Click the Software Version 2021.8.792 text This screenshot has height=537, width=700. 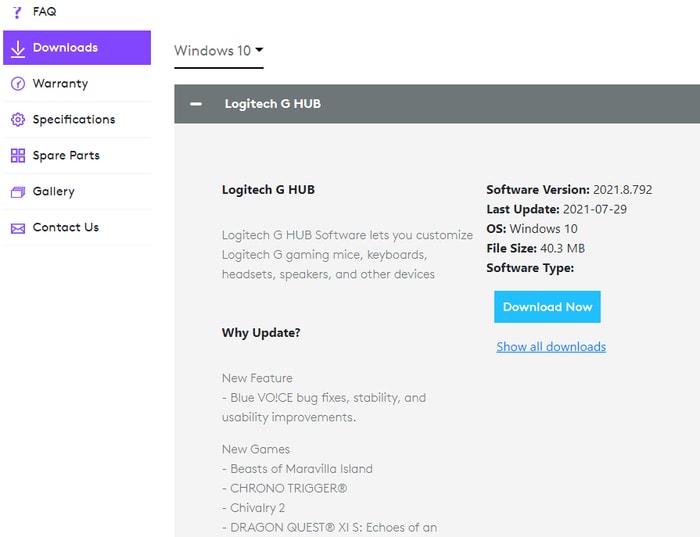click(x=569, y=190)
